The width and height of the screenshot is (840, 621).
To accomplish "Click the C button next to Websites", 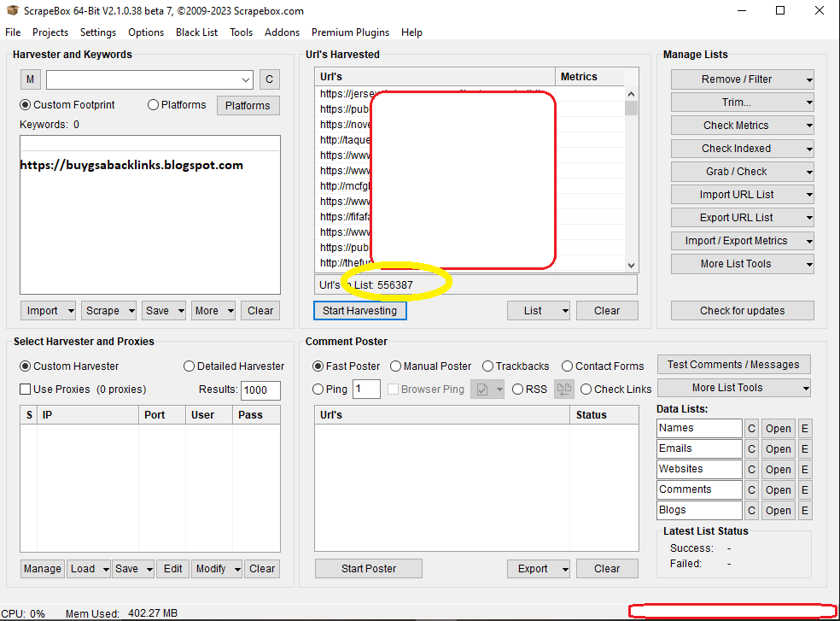I will click(751, 469).
